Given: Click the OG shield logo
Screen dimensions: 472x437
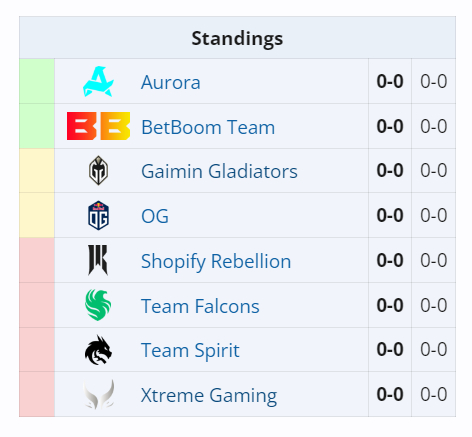Looking at the screenshot, I should [x=98, y=215].
